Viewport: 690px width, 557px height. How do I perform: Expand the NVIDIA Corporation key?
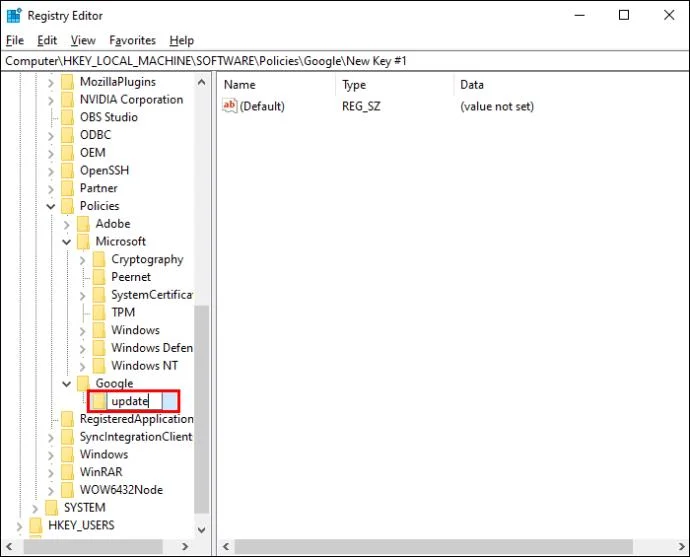(x=51, y=100)
